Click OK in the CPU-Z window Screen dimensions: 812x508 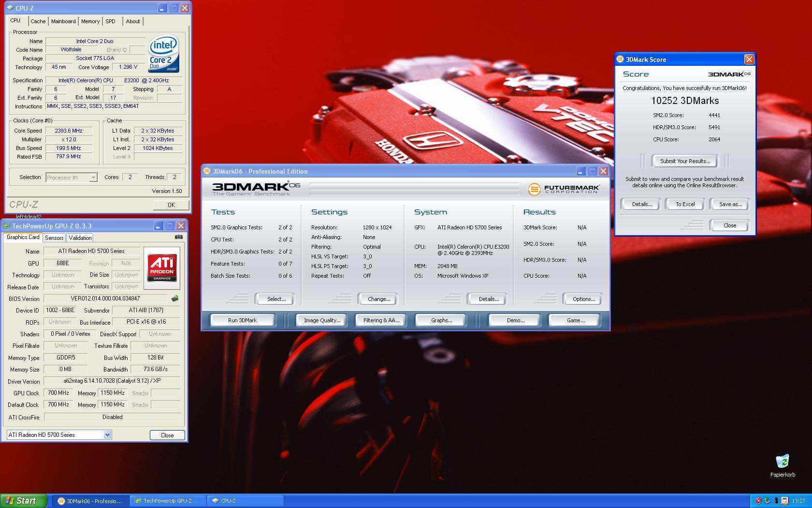(171, 205)
